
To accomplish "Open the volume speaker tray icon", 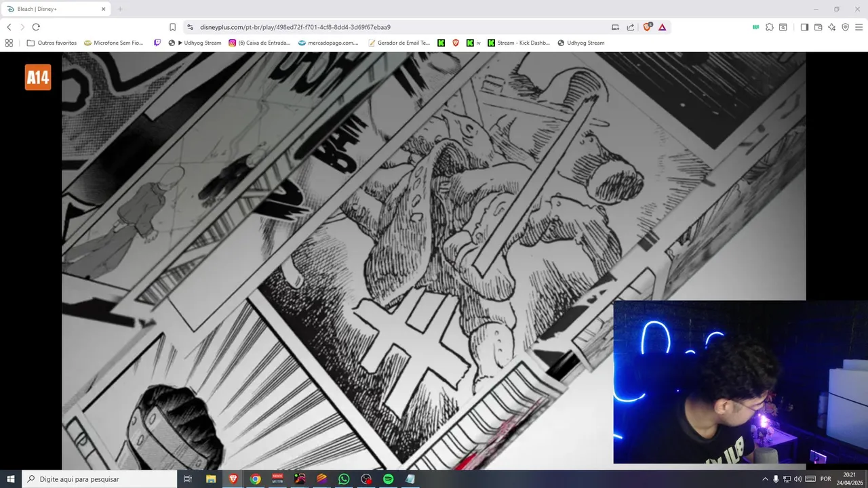I will click(x=797, y=479).
